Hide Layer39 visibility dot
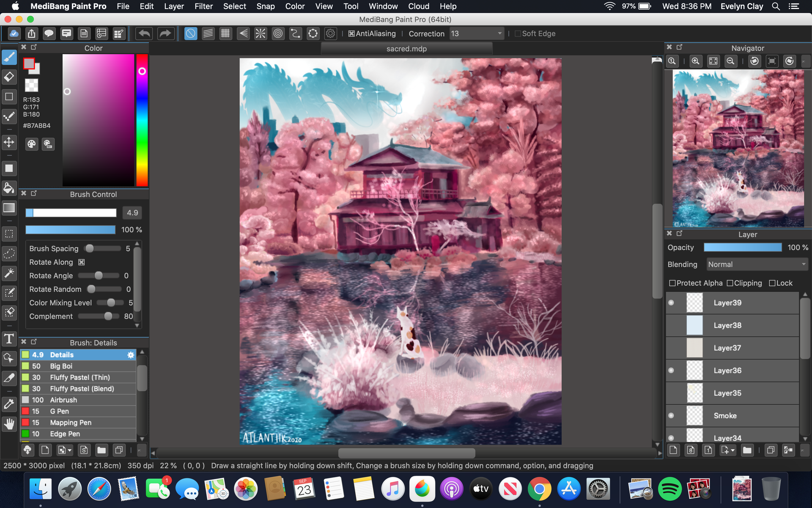The height and width of the screenshot is (508, 812). point(671,303)
